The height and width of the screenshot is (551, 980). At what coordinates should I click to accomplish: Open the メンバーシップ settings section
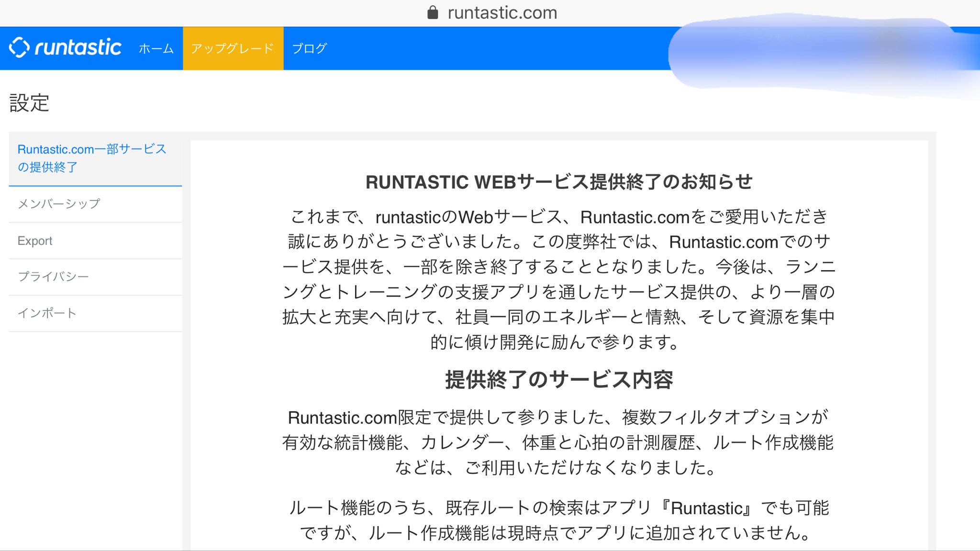pos(95,204)
